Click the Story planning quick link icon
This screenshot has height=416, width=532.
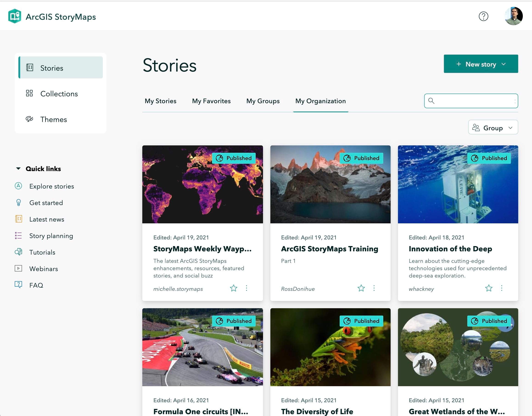point(19,236)
